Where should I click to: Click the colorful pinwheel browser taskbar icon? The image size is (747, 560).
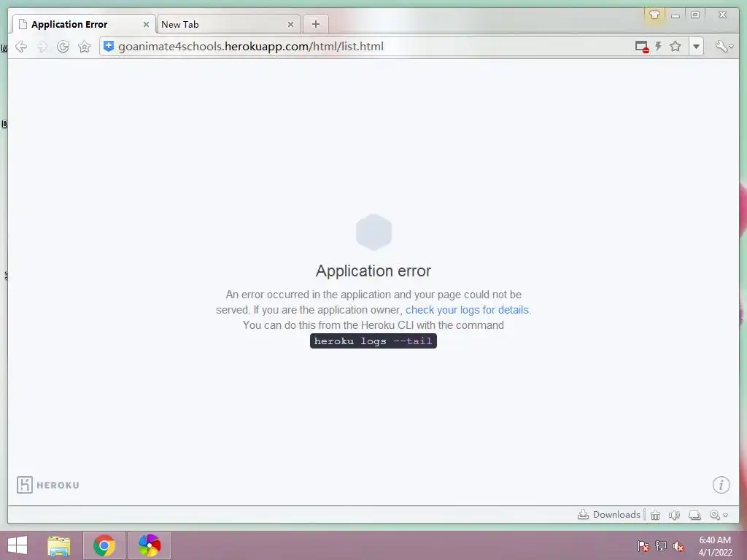pos(150,545)
